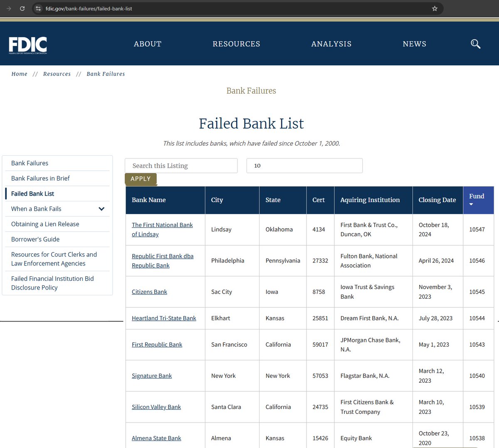Click the Bank Failures page heading

[251, 91]
